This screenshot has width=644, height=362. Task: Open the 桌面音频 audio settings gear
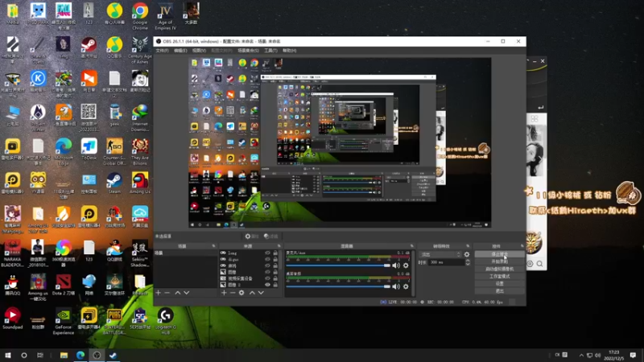tap(406, 286)
